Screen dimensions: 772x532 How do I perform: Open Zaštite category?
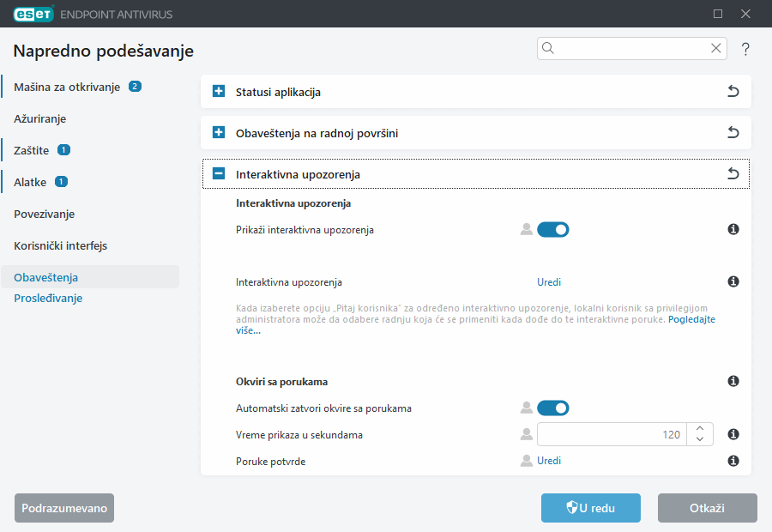pyautogui.click(x=32, y=150)
